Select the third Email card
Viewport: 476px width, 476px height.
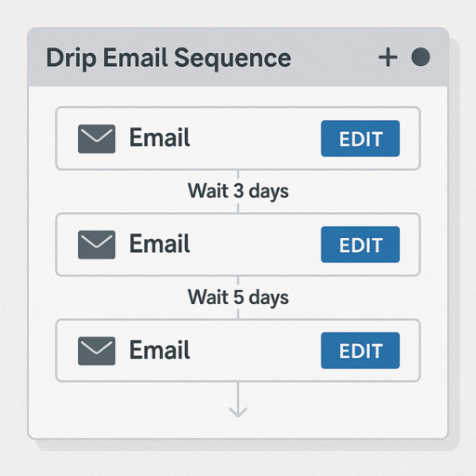[238, 350]
